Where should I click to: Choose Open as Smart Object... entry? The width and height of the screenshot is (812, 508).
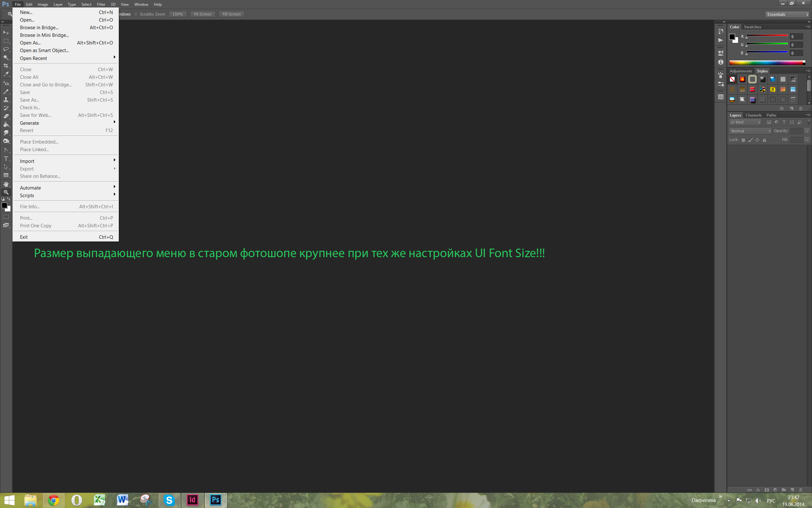click(66, 50)
